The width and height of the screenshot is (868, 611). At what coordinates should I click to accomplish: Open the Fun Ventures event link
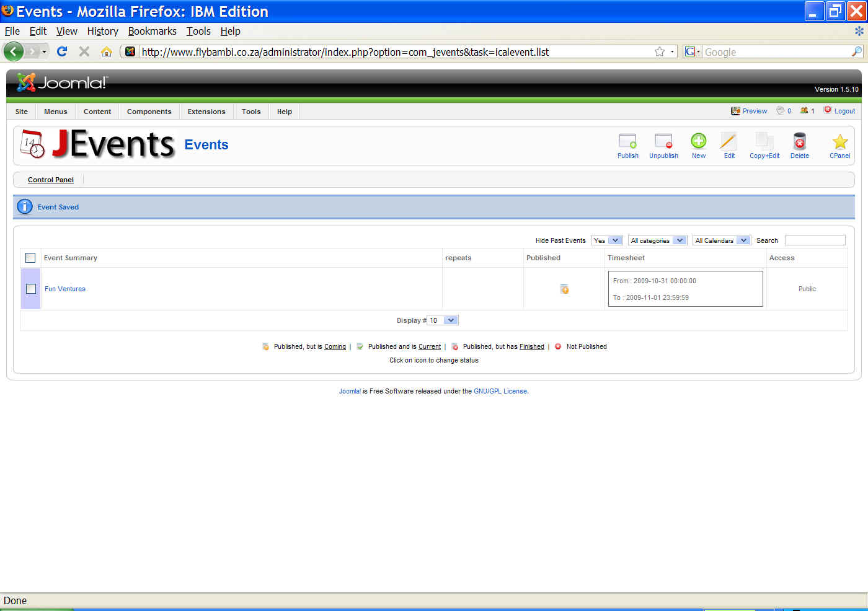click(65, 289)
